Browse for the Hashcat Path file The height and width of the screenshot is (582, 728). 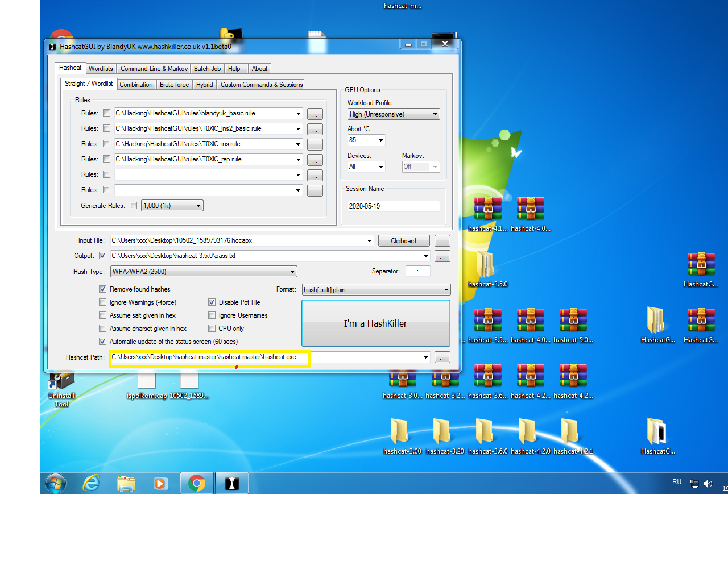tap(442, 357)
